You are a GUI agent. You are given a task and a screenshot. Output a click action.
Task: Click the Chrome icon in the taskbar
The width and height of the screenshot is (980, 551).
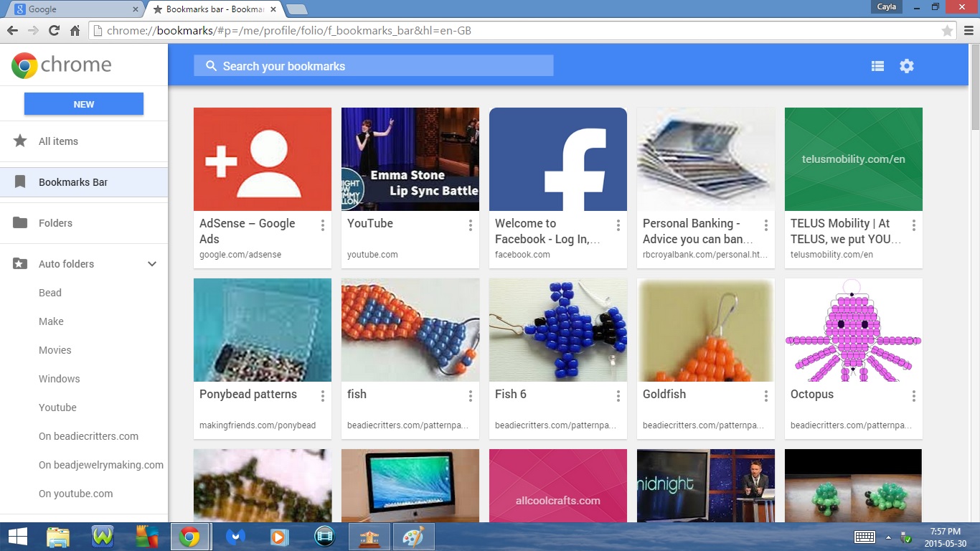click(189, 537)
